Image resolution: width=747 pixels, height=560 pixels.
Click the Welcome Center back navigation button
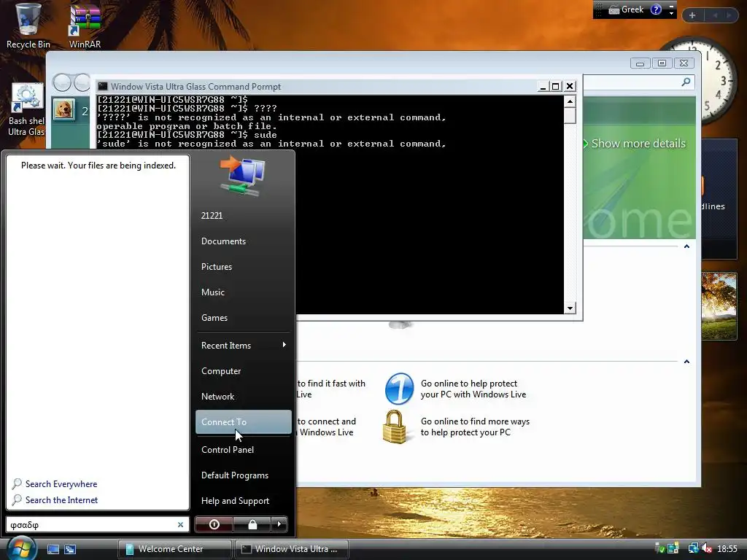point(62,82)
